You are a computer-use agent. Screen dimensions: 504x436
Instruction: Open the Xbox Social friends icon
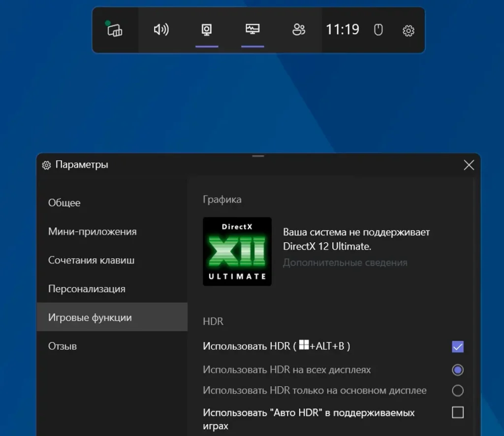pos(299,30)
